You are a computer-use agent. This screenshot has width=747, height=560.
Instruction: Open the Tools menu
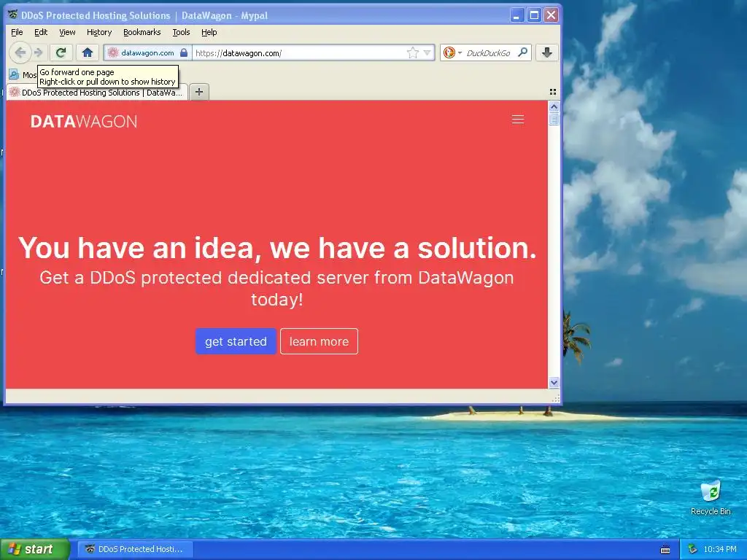point(181,32)
